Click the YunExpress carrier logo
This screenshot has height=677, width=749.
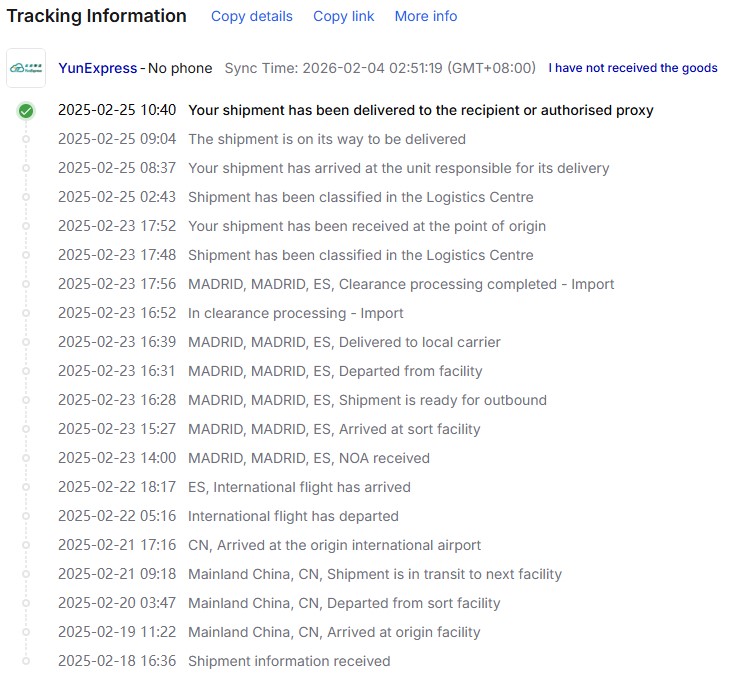[x=27, y=68]
